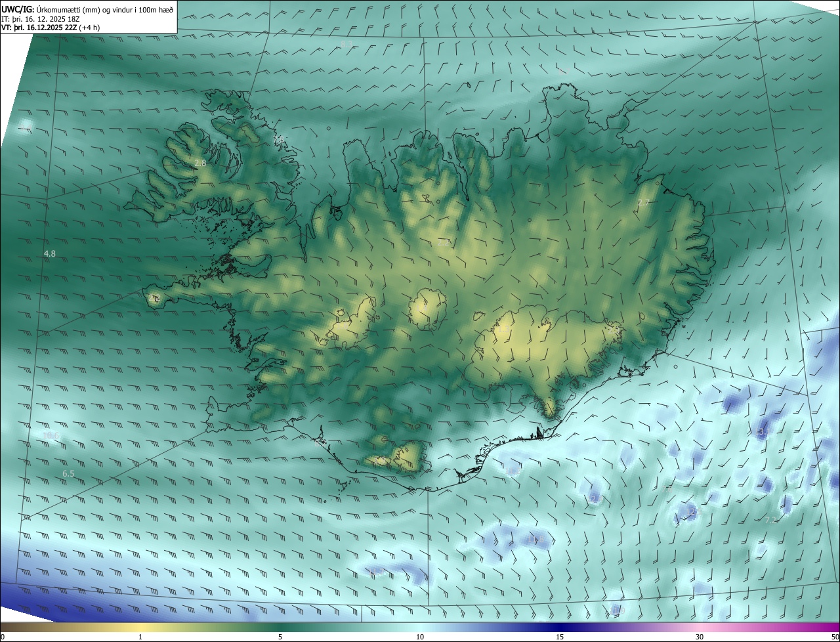Image resolution: width=840 pixels, height=642 pixels.
Task: Click the legend tick label "0"
Action: point(3,637)
